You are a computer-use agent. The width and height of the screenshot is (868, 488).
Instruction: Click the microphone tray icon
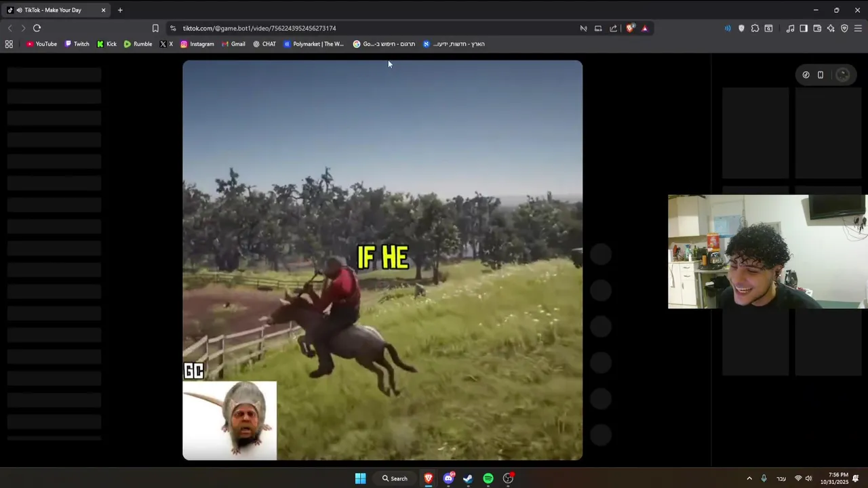(x=764, y=479)
